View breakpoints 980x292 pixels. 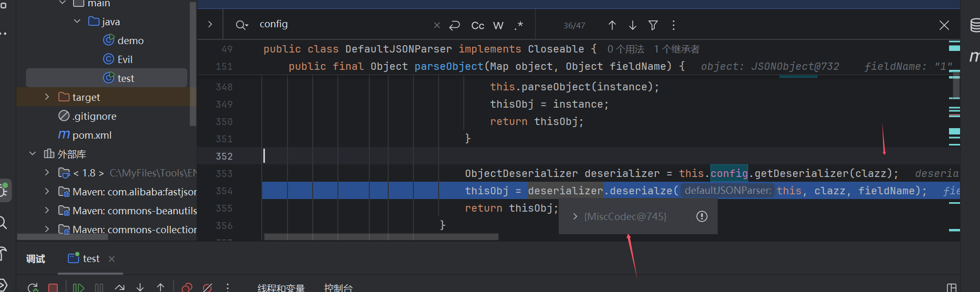click(x=186, y=288)
